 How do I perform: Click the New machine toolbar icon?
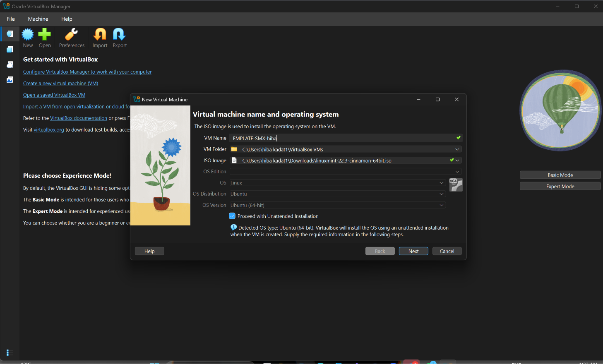coord(28,34)
